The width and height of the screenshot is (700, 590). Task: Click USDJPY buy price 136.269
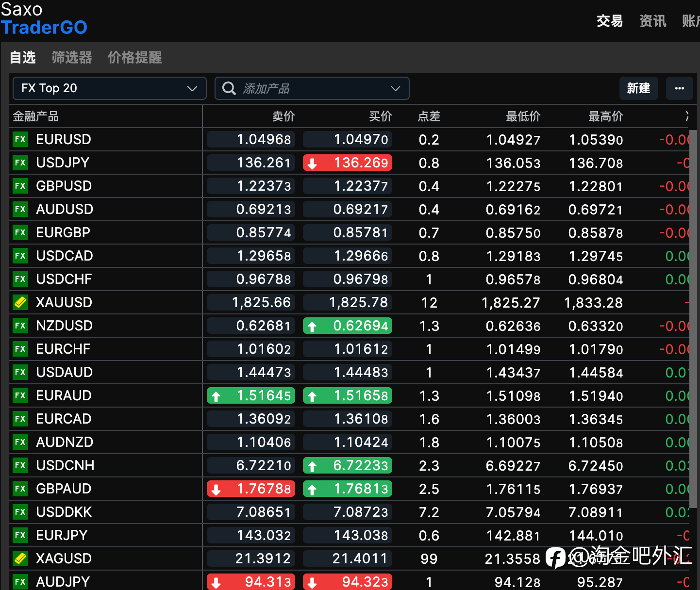click(x=348, y=163)
